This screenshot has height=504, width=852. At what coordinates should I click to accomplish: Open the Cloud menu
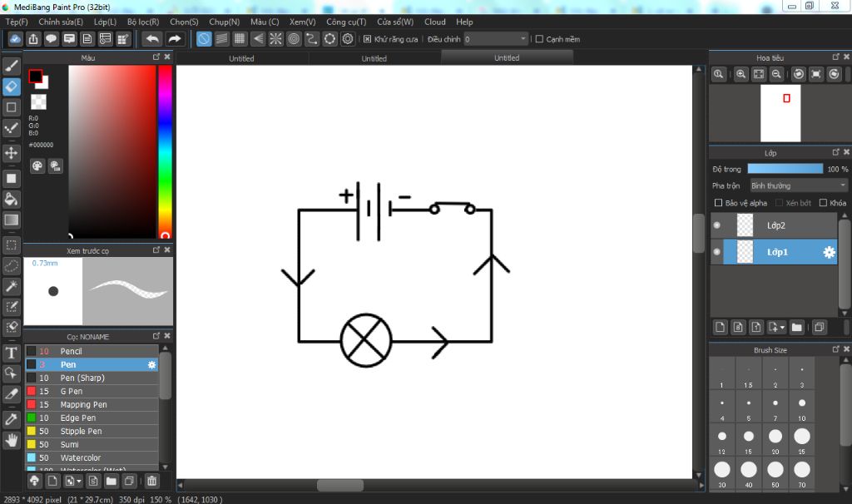[x=434, y=22]
